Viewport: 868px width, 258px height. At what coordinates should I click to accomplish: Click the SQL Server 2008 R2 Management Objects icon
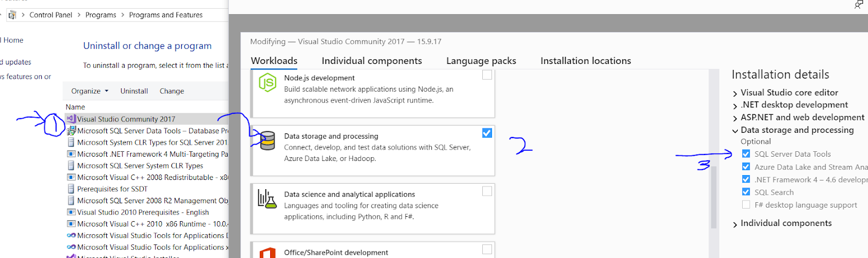(71, 201)
